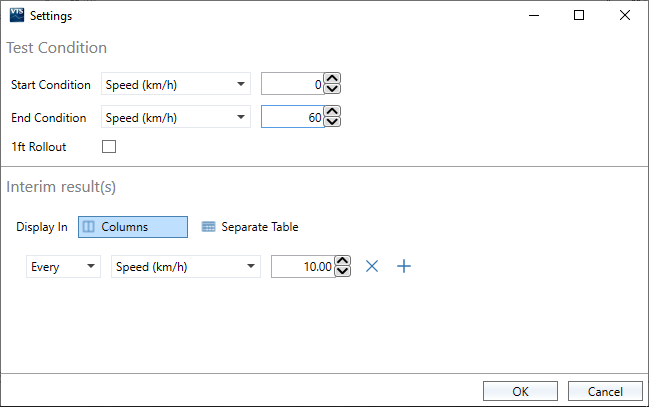Open interim result Speed (km/h) dropdown
The width and height of the screenshot is (649, 407).
pos(185,267)
